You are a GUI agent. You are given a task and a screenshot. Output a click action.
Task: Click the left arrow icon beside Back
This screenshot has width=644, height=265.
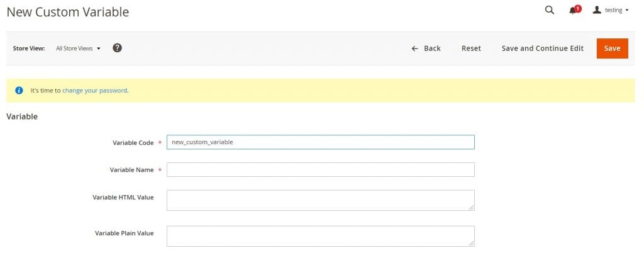click(x=414, y=48)
